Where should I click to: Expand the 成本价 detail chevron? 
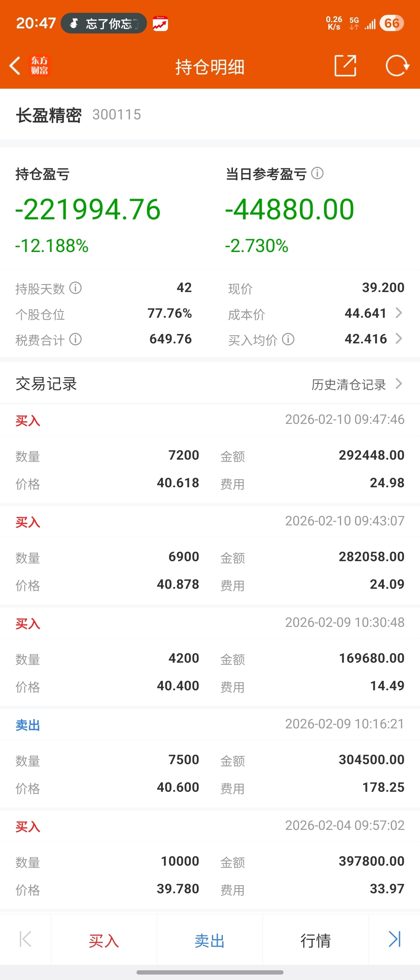[399, 313]
